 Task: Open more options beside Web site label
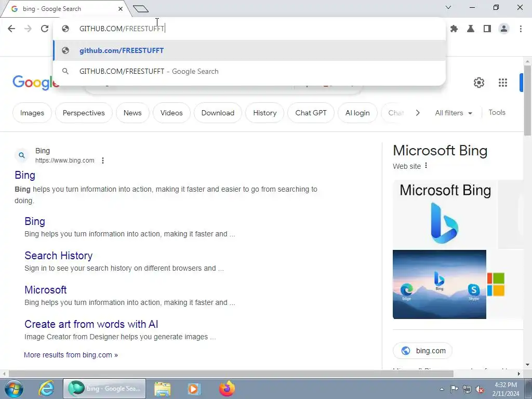(x=426, y=166)
